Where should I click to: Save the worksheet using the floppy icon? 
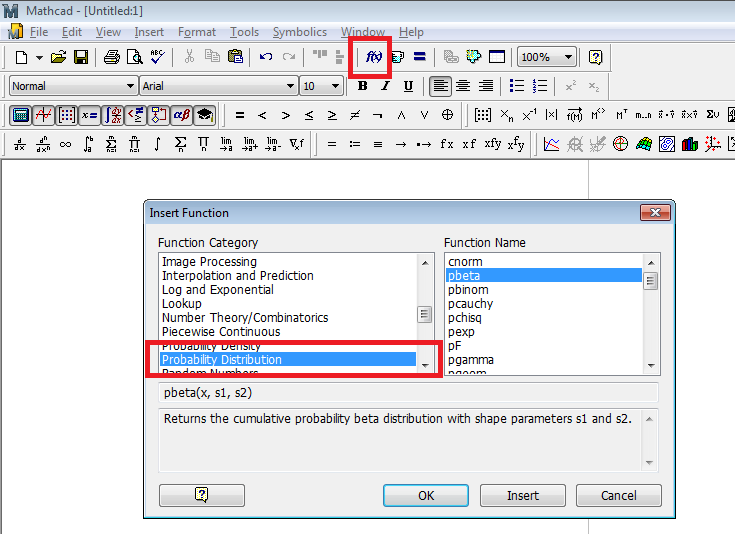point(81,57)
